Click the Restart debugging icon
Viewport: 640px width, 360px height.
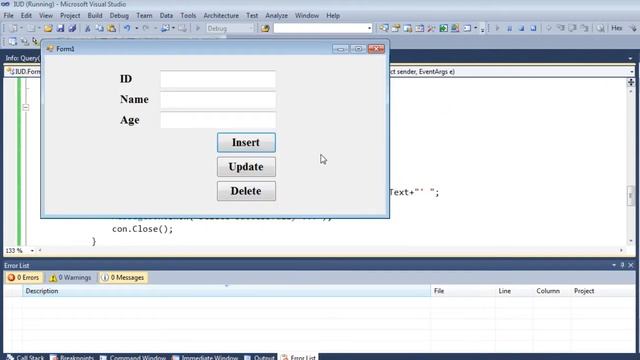pyautogui.click(x=533, y=28)
